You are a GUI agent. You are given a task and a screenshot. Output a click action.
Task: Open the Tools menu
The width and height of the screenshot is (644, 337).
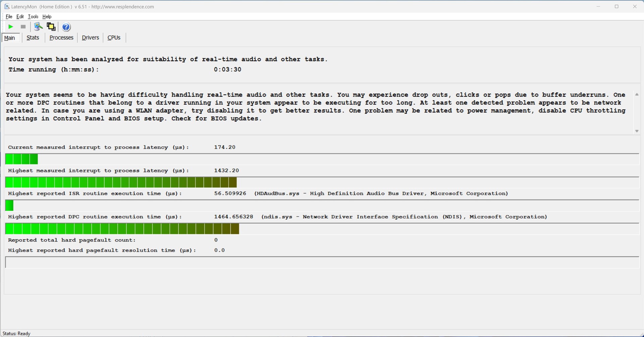point(33,16)
